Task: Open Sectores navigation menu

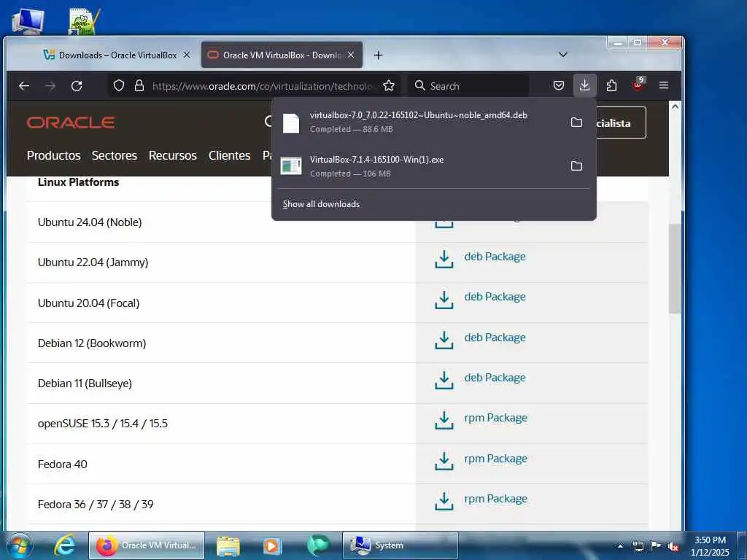Action: [x=115, y=156]
